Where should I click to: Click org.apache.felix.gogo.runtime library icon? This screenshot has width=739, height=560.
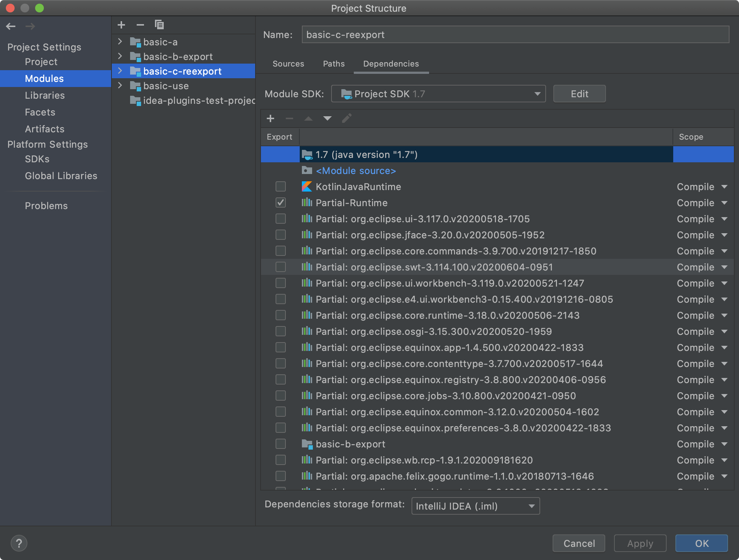(x=307, y=476)
